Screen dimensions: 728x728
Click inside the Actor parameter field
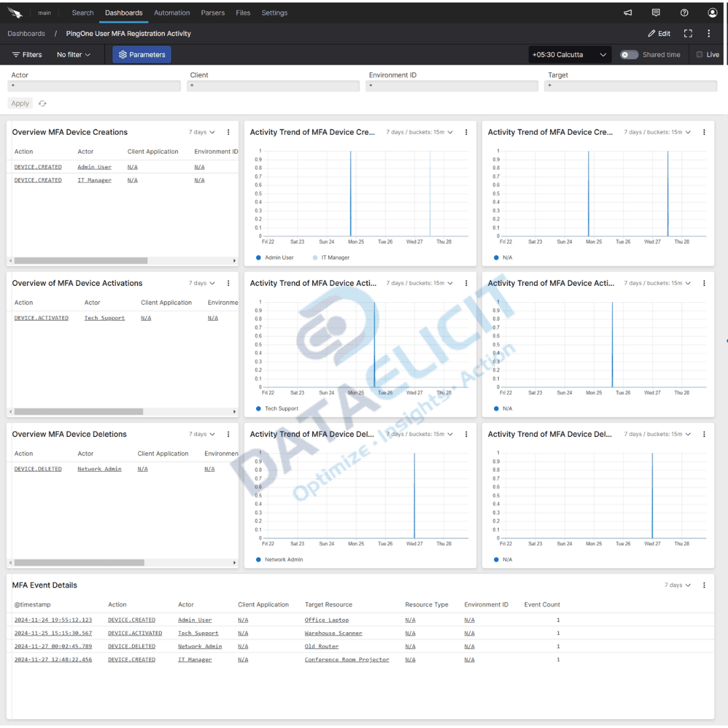point(94,86)
